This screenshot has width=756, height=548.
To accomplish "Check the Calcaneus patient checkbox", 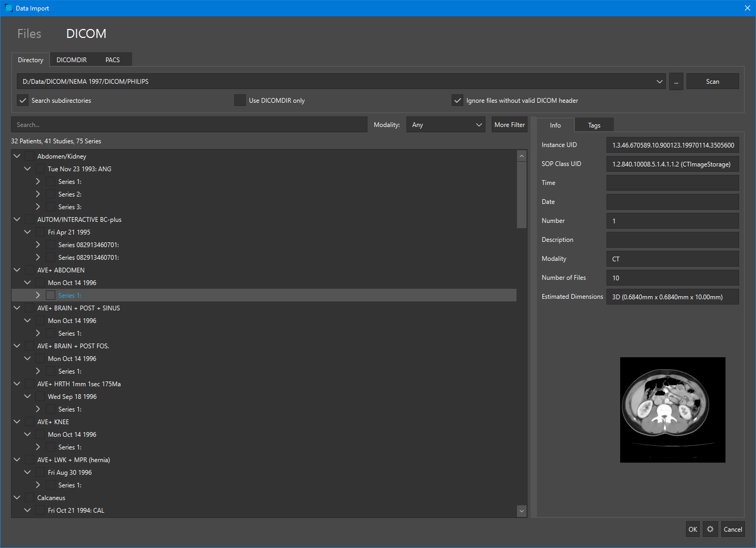I will (x=29, y=497).
